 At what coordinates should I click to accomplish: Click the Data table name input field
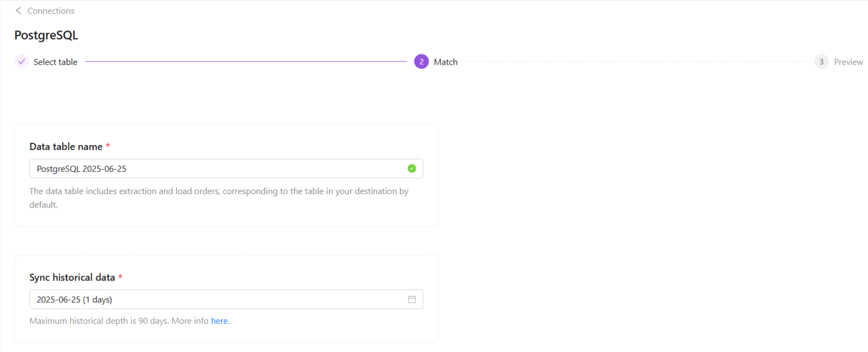click(x=218, y=169)
